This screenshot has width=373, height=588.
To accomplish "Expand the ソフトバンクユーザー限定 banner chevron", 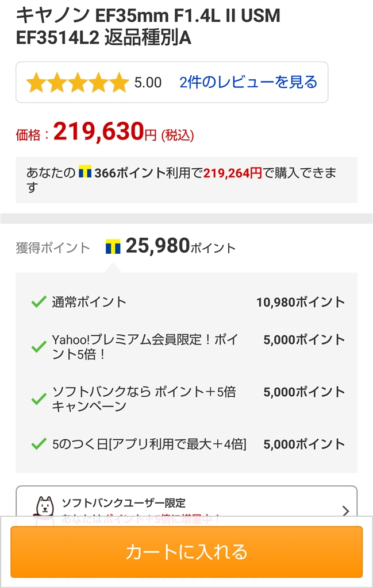I will pos(345,510).
